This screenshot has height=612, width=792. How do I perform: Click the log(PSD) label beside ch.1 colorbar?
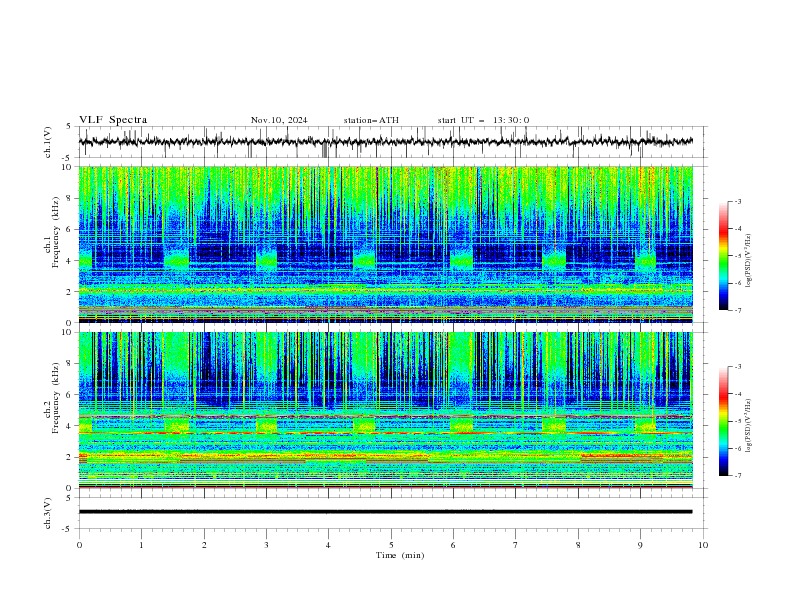[748, 261]
